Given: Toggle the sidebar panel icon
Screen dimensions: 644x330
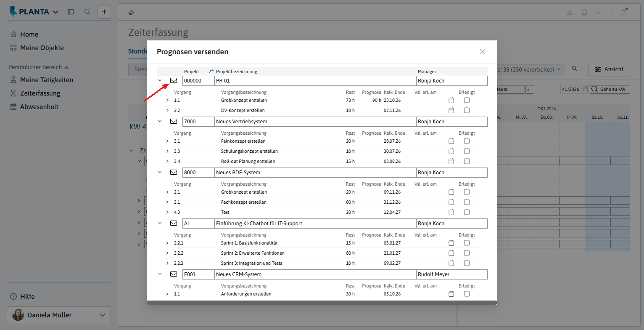Looking at the screenshot, I should tap(71, 12).
